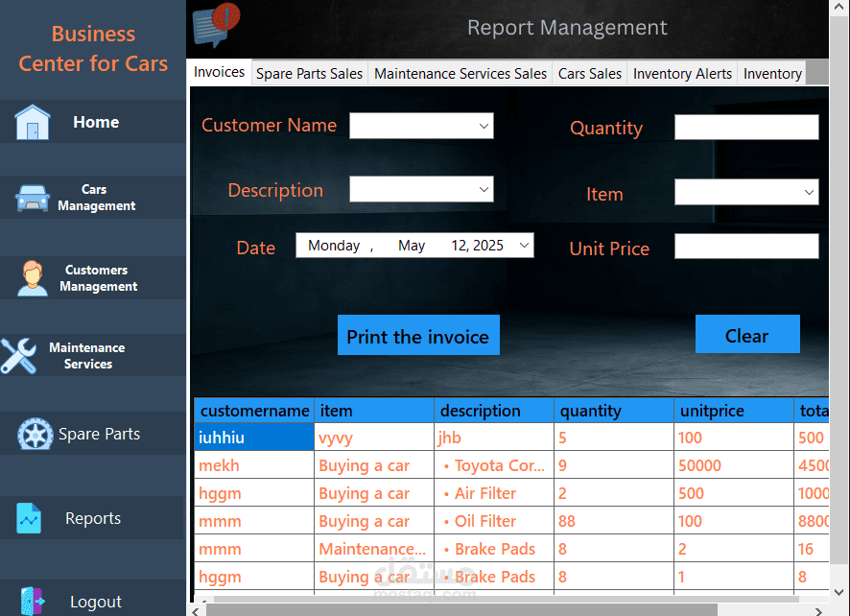Open the Date picker dropdown arrow
850x616 pixels.
(x=524, y=245)
